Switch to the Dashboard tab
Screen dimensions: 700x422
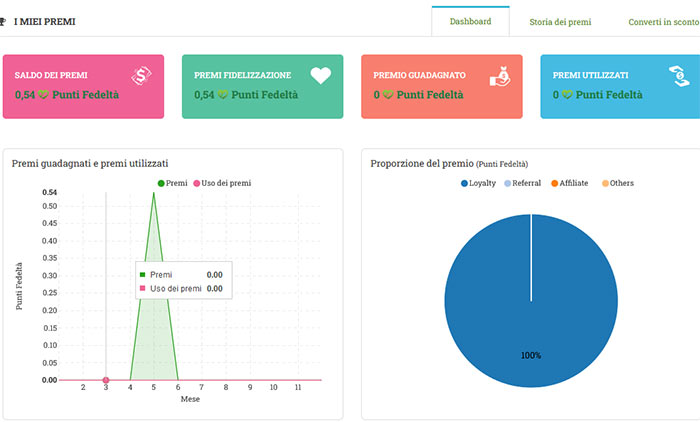tap(470, 21)
